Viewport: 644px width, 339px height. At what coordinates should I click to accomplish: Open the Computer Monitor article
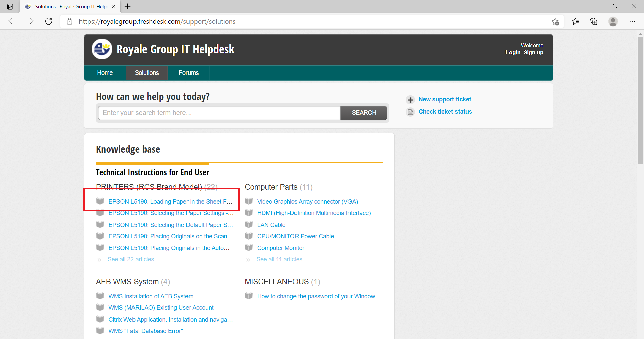[281, 248]
